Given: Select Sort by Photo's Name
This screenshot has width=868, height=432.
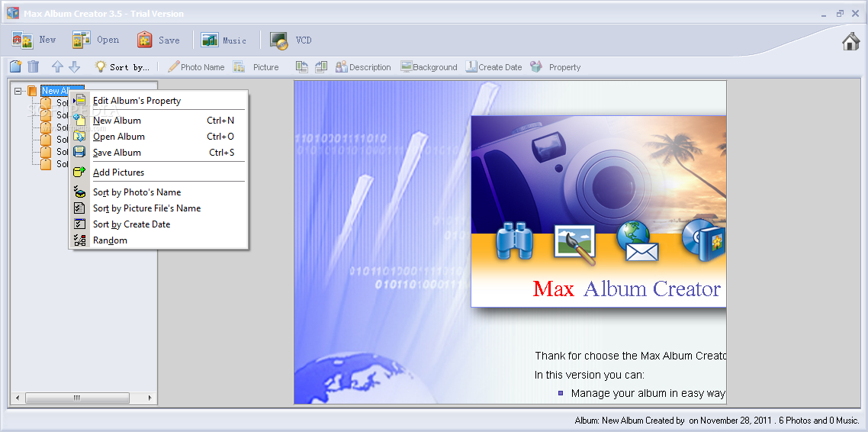Looking at the screenshot, I should click(x=159, y=192).
